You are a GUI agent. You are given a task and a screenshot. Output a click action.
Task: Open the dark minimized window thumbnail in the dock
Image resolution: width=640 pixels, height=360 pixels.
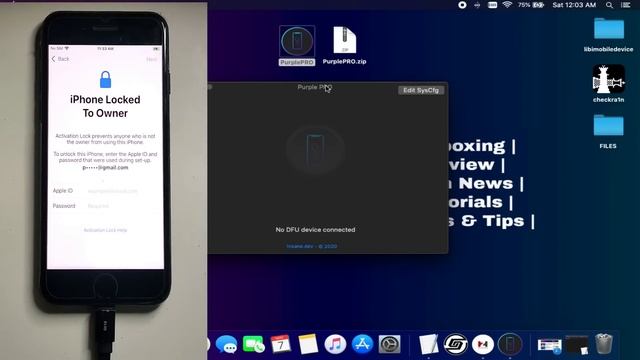coord(577,345)
